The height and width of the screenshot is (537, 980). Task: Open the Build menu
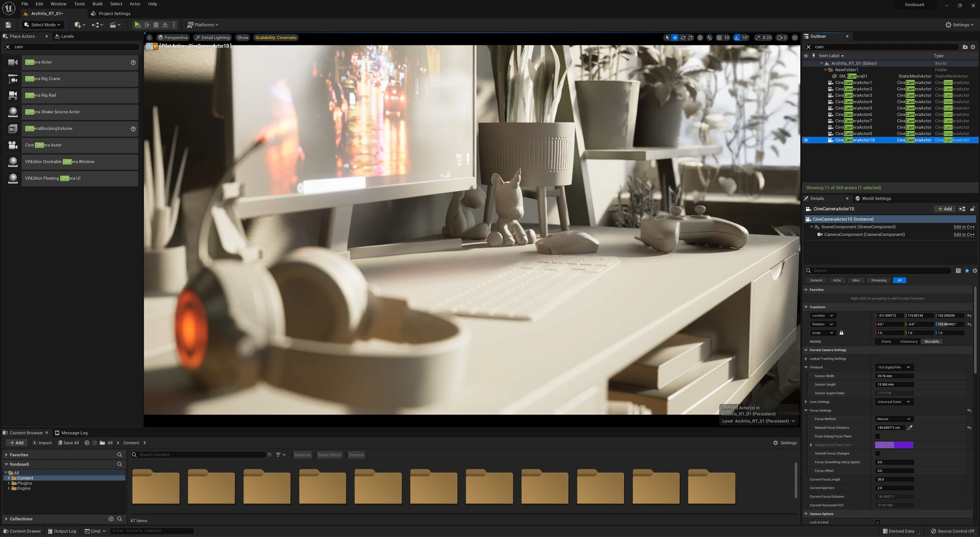click(97, 4)
